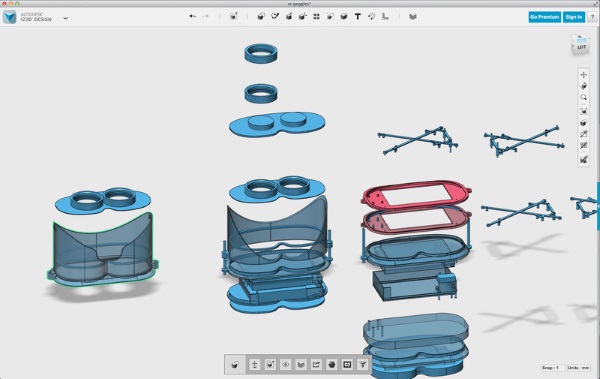Open the Primitives tool in top toolbar

(x=261, y=16)
